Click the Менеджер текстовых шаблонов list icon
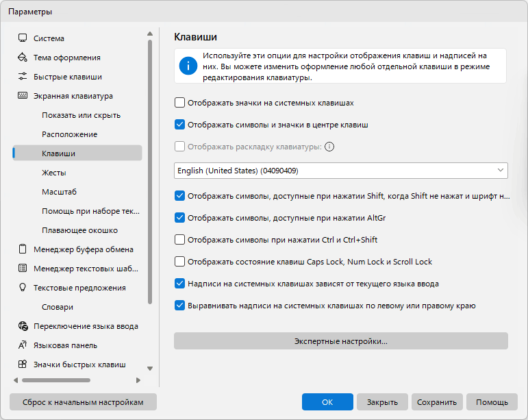This screenshot has width=528, height=420. (23, 269)
